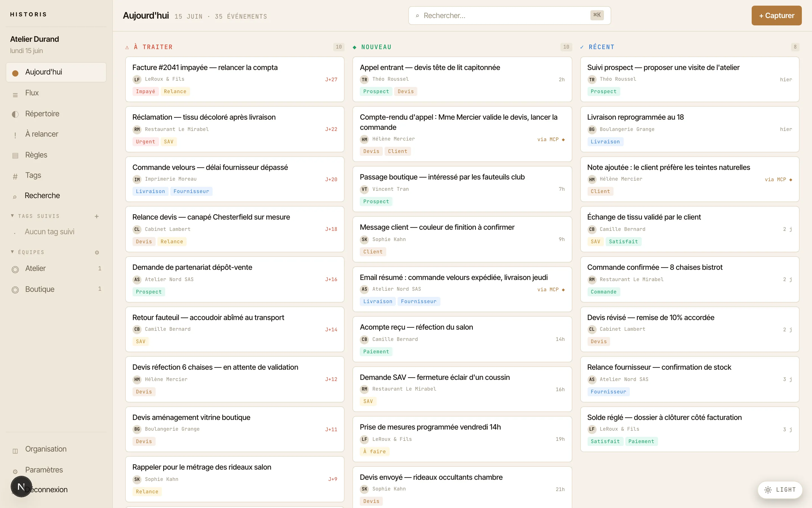Image resolution: width=812 pixels, height=508 pixels.
Task: Click the Nouveau diamond icon
Action: point(355,47)
